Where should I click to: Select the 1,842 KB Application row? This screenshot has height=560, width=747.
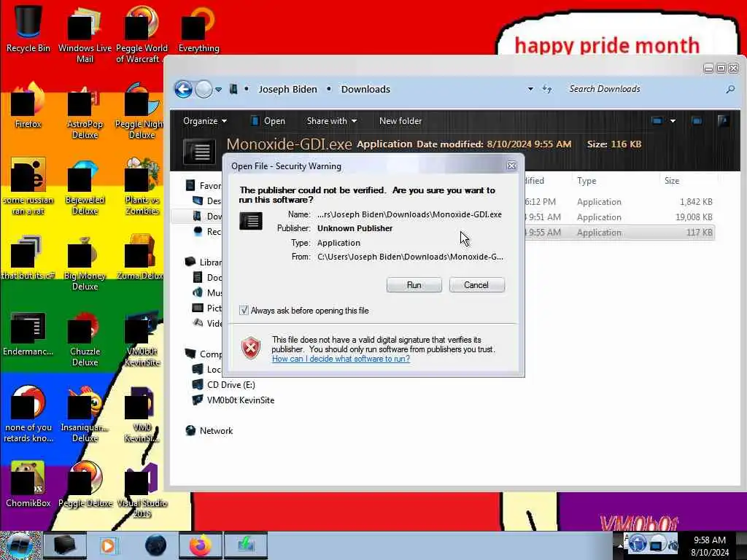tap(619, 202)
